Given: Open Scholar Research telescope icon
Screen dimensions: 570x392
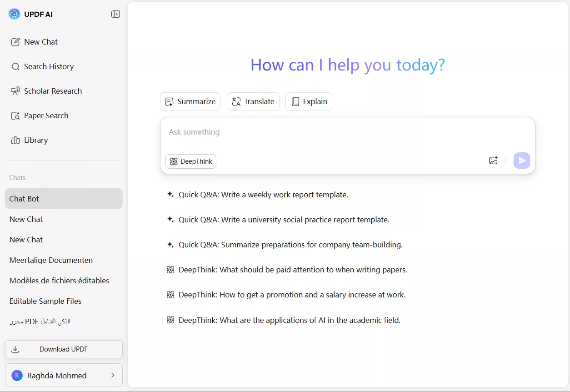Looking at the screenshot, I should [x=15, y=91].
